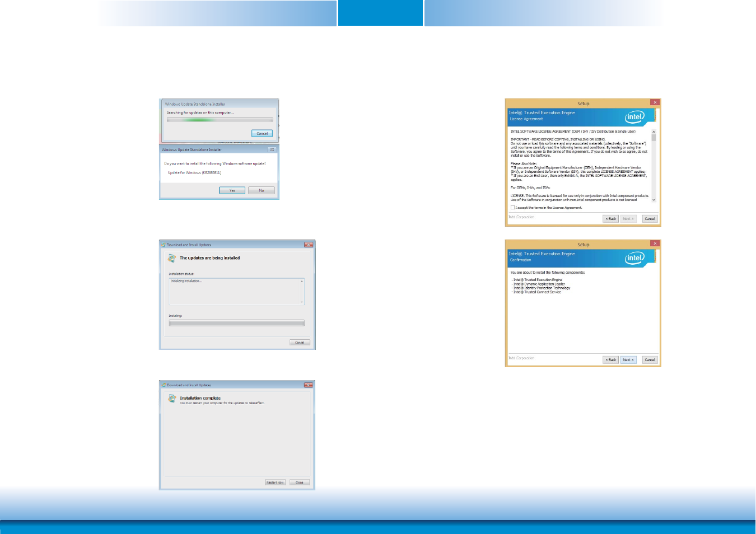This screenshot has width=756, height=534.
Task: Click the 'Intel® Trusted Connect Service' component line
Action: (536, 292)
